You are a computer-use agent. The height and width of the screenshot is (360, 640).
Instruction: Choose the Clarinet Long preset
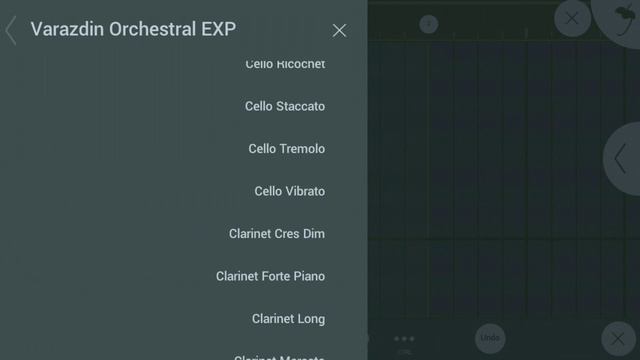[288, 318]
